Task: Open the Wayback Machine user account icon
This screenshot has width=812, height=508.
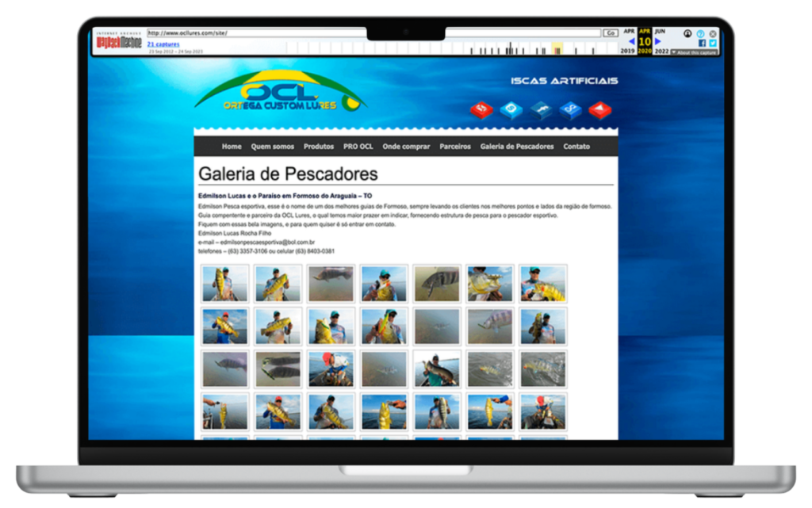Action: [x=688, y=33]
